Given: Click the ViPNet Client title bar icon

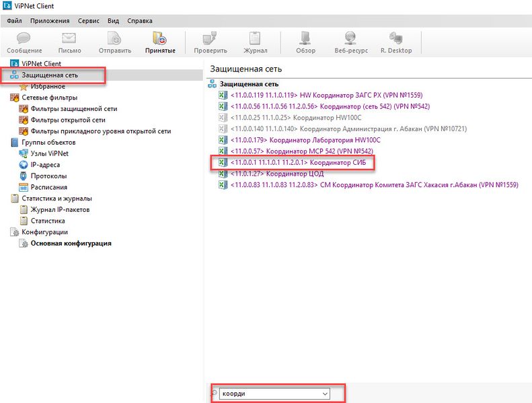Looking at the screenshot, I should pyautogui.click(x=7, y=6).
